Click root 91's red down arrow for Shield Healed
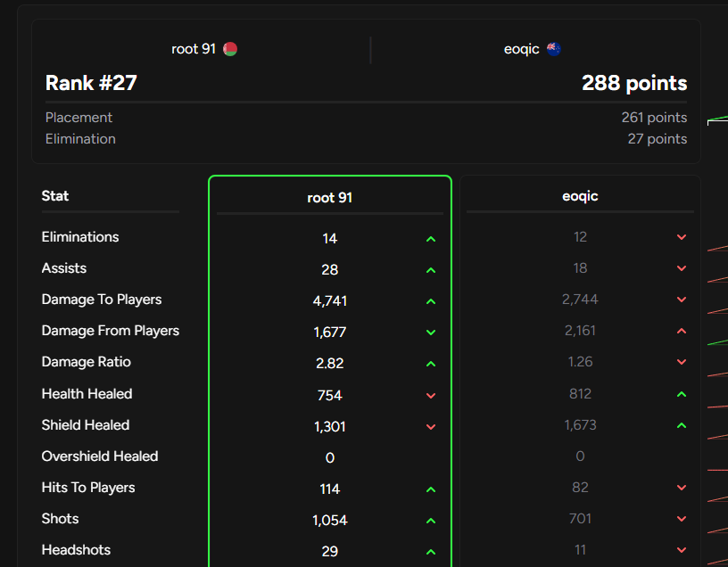The height and width of the screenshot is (567, 728). (431, 427)
